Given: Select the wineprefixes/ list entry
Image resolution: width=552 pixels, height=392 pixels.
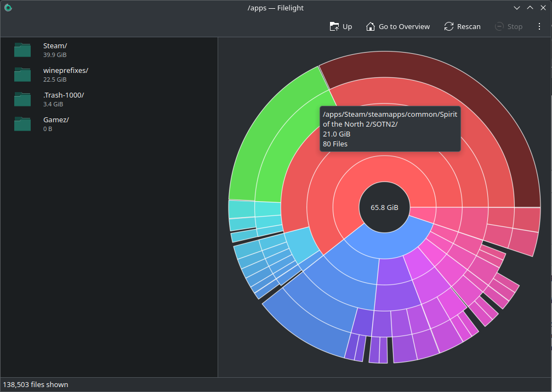Looking at the screenshot, I should click(x=65, y=71).
